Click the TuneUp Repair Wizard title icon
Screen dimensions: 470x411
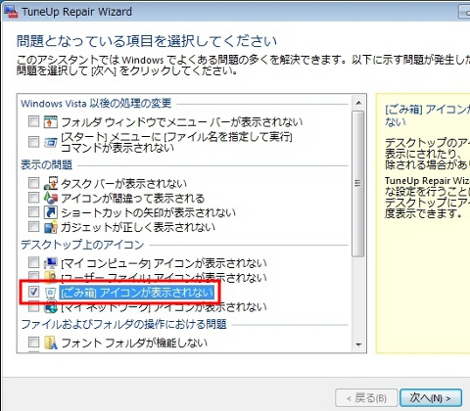tap(11, 12)
